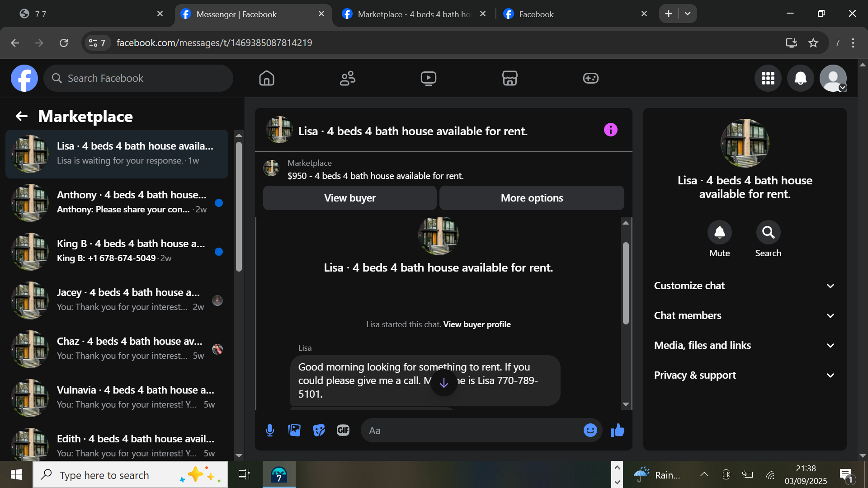Click the Facebook logo
Image resolution: width=868 pixels, height=488 pixels.
click(x=24, y=78)
